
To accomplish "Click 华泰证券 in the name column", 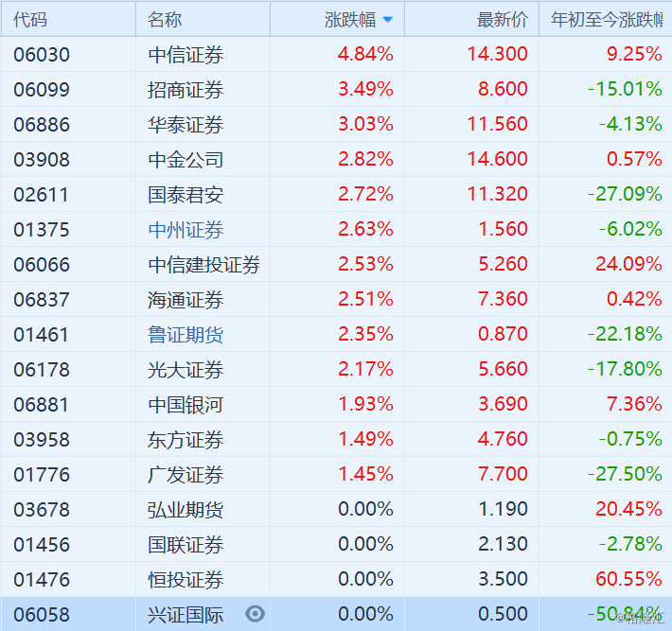I will [x=186, y=125].
